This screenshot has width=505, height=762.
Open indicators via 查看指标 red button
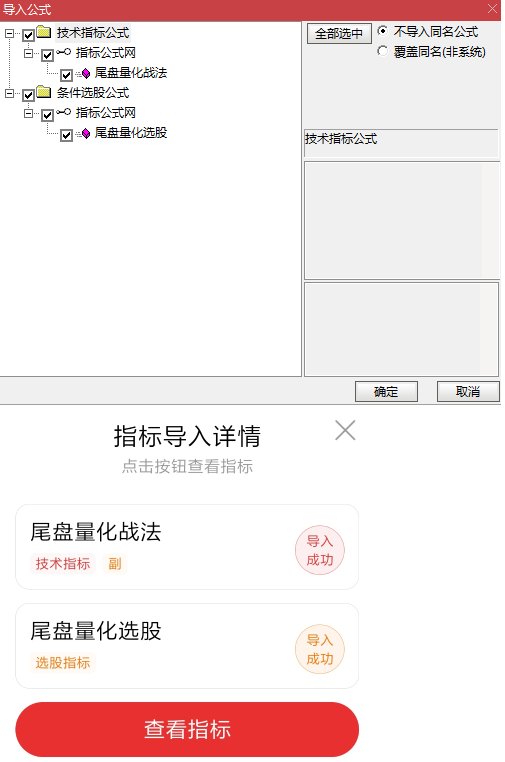(x=187, y=729)
